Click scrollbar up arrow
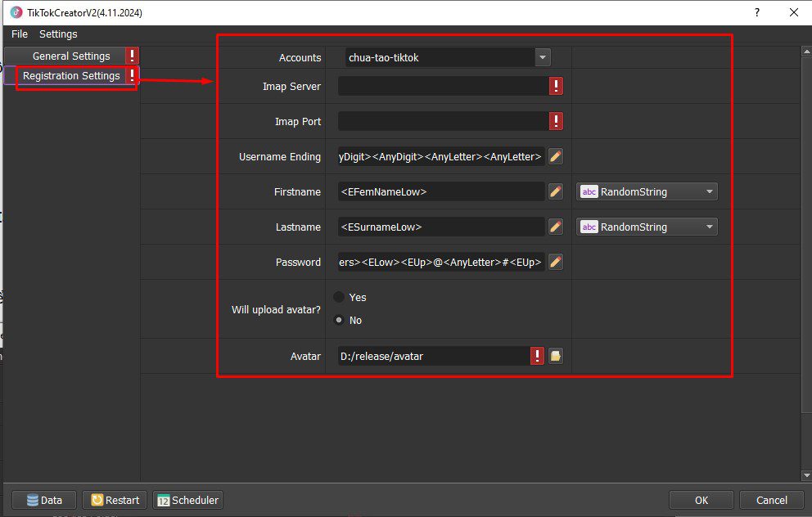This screenshot has width=812, height=517. point(806,52)
